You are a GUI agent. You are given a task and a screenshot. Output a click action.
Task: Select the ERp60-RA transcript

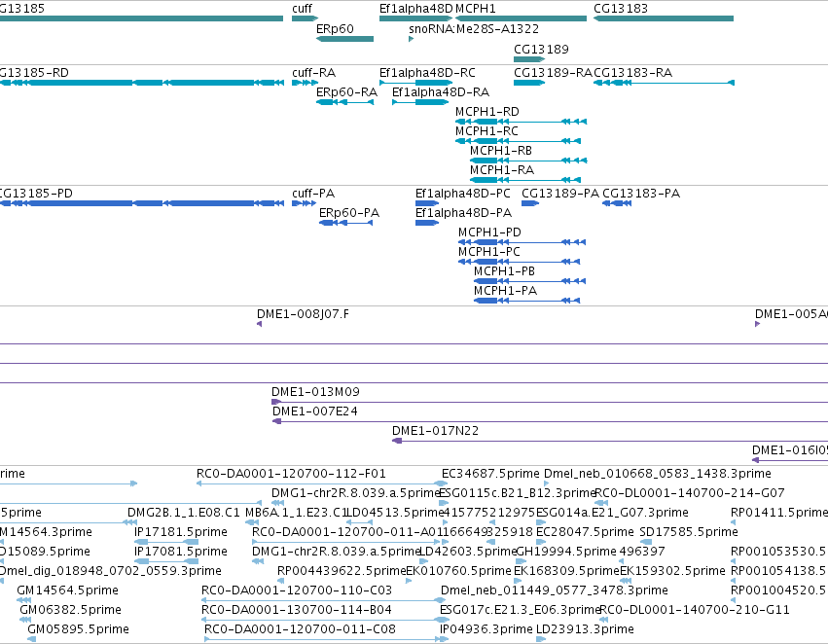(344, 102)
